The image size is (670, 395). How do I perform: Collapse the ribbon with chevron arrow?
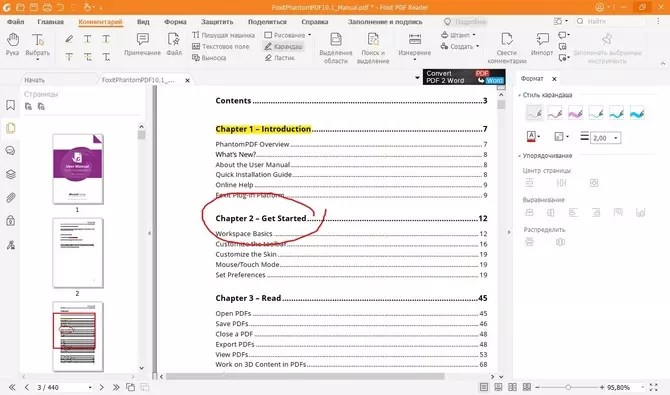[x=663, y=63]
